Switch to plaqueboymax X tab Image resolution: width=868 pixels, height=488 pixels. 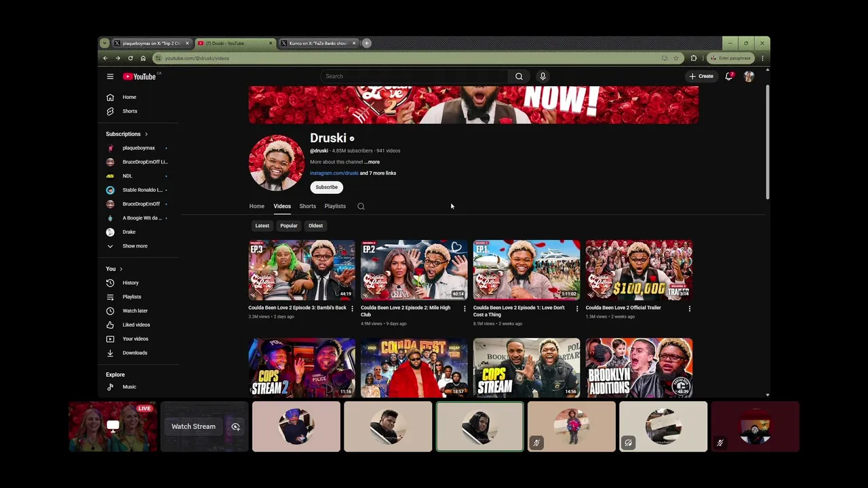[151, 43]
